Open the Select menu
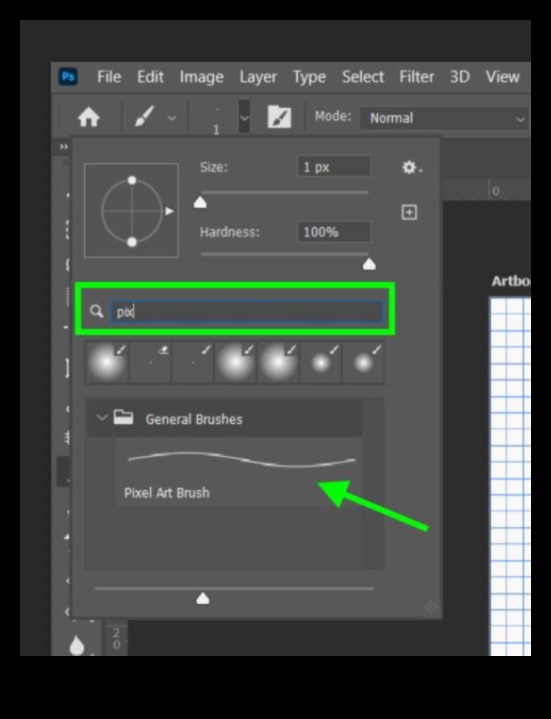 click(x=363, y=77)
